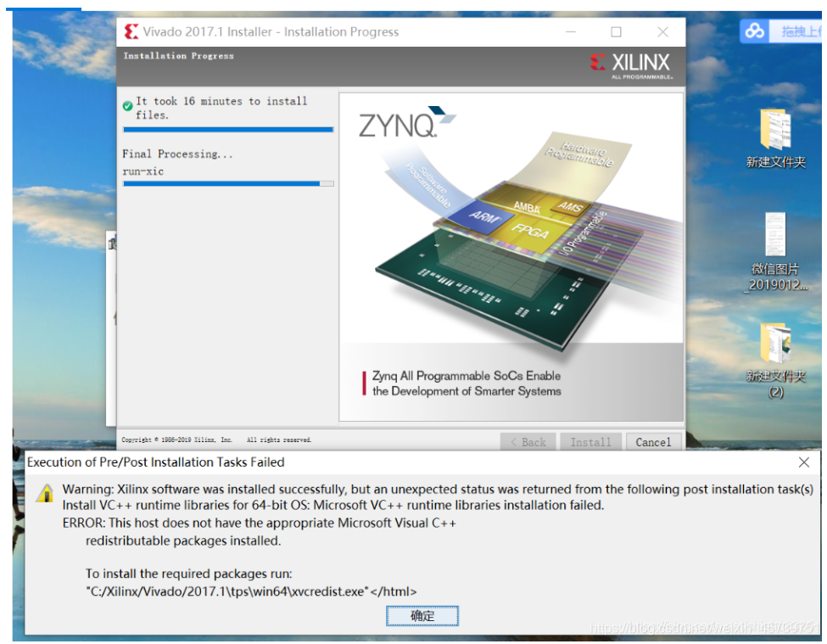The height and width of the screenshot is (644, 827).
Task: Click the grayed-out Install button
Action: pos(590,442)
